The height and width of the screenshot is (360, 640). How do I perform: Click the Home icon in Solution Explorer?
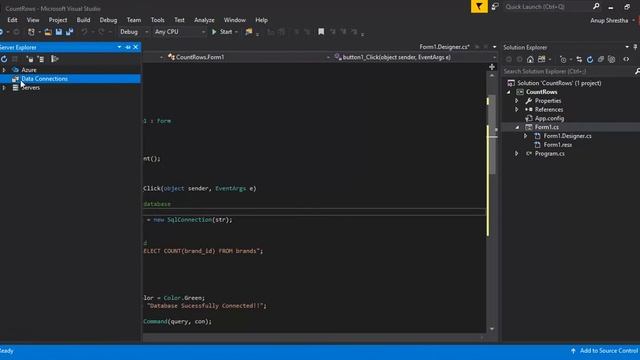click(x=530, y=60)
